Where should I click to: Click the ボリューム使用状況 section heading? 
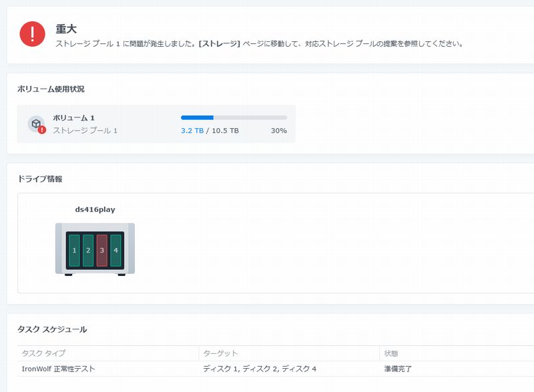pos(51,89)
